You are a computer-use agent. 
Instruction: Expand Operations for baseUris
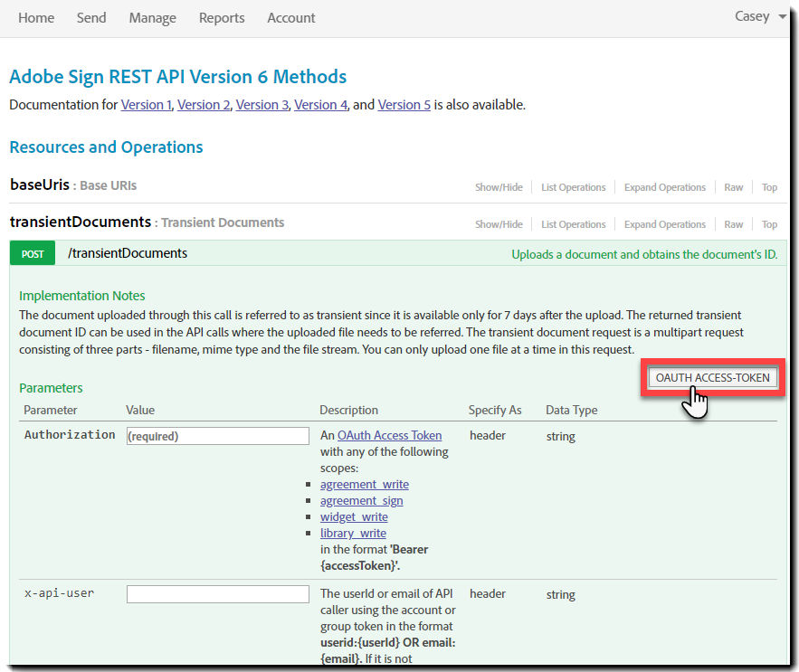point(664,187)
